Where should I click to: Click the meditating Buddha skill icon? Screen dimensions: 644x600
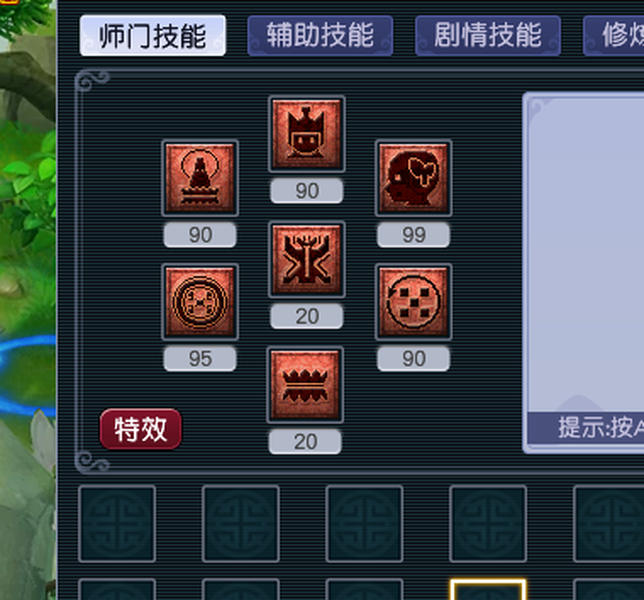point(200,178)
